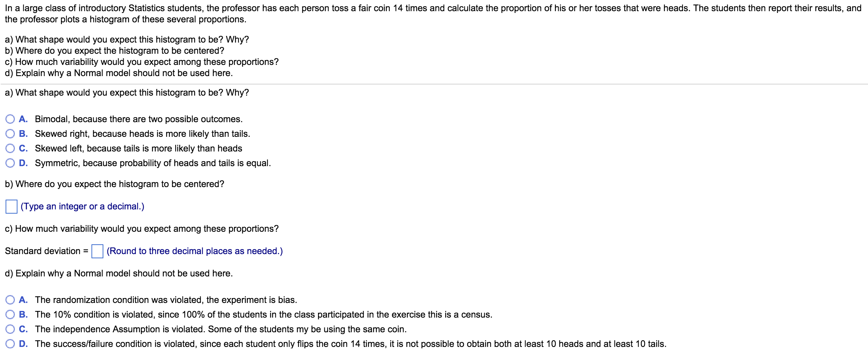Click letter A label under part d
This screenshot has height=356, width=868.
point(23,300)
